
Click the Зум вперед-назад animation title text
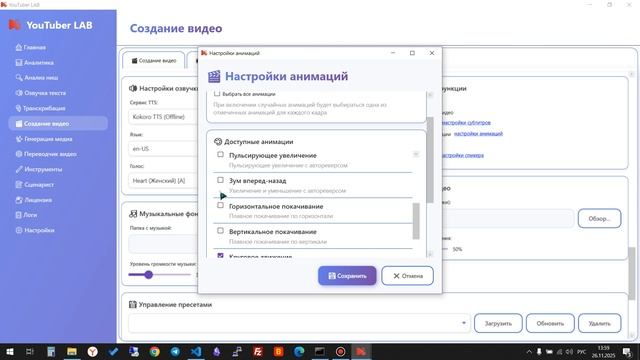[258, 180]
